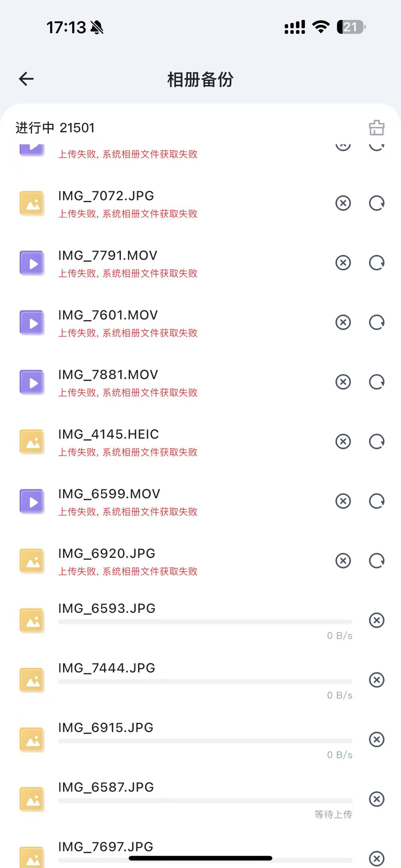
Task: Cancel upload of IMG_7791.MOV
Action: (x=343, y=263)
